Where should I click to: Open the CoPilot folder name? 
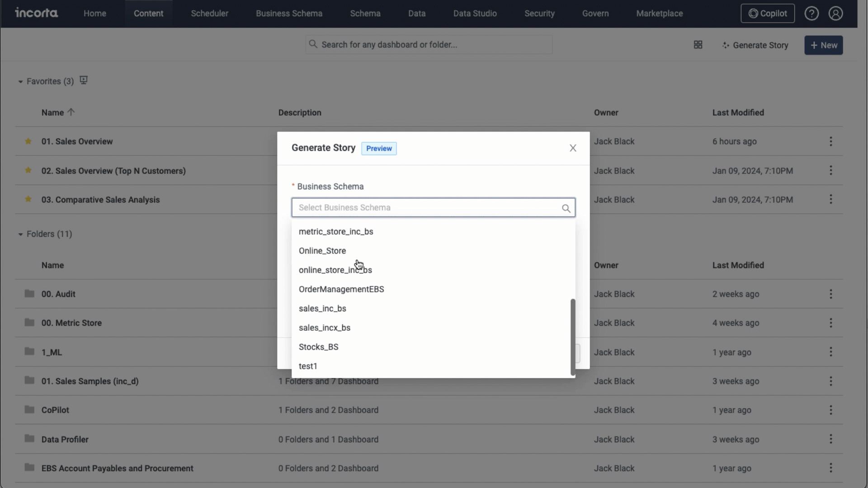55,410
